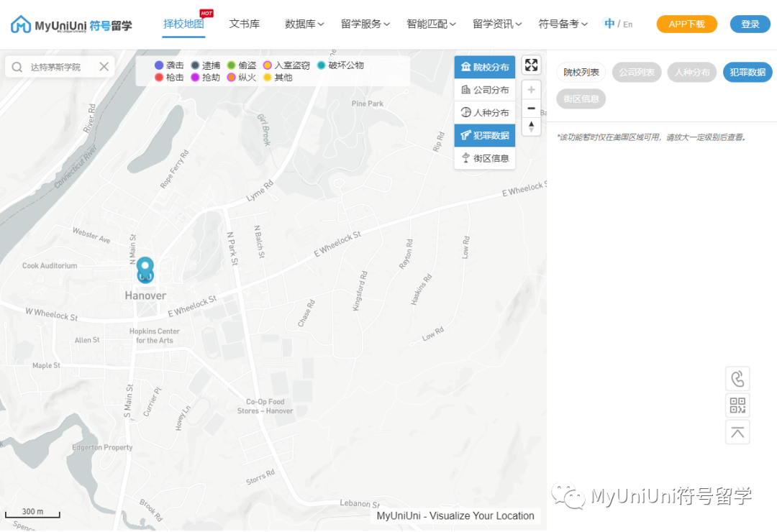777x532 pixels.
Task: Click the 登录 login button
Action: click(750, 24)
